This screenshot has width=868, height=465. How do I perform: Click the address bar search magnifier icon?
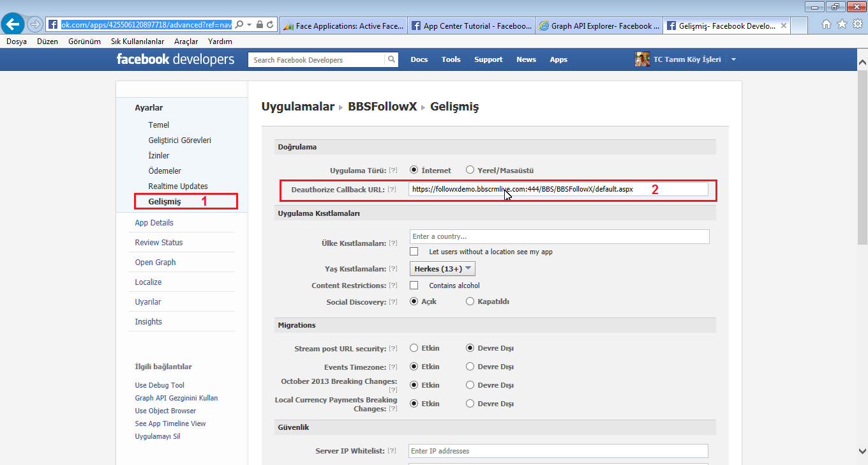(x=239, y=25)
